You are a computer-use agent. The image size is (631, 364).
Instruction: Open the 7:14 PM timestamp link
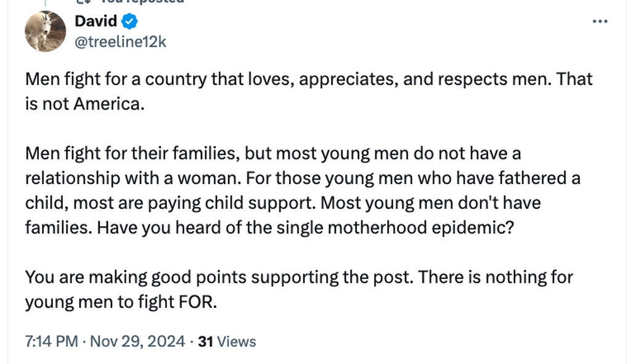click(x=52, y=341)
